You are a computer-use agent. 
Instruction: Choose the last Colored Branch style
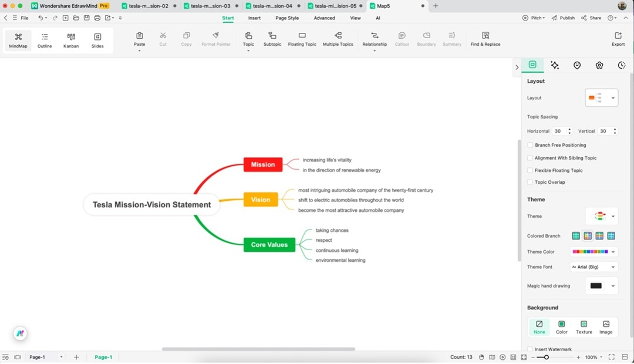[611, 236]
